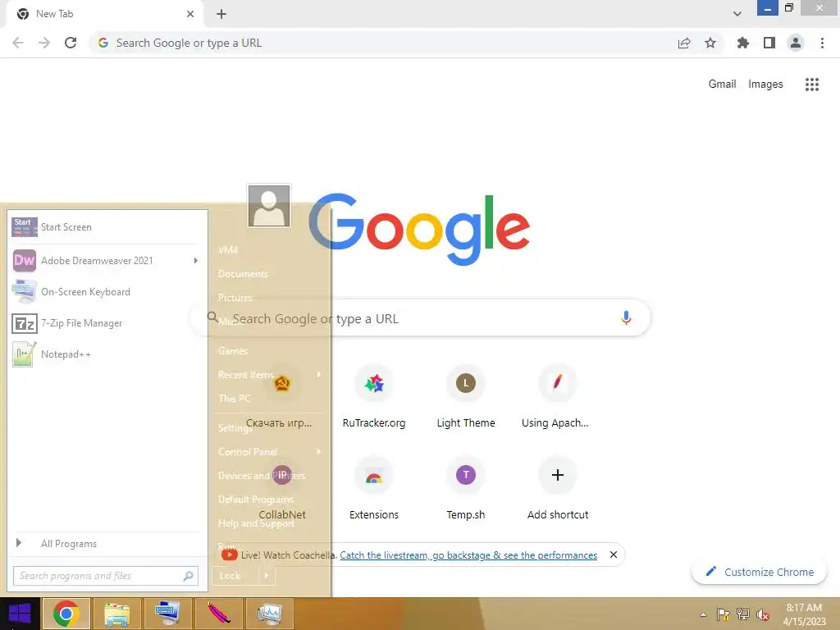Image resolution: width=840 pixels, height=630 pixels.
Task: Open a new tab with plus button
Action: (x=221, y=14)
